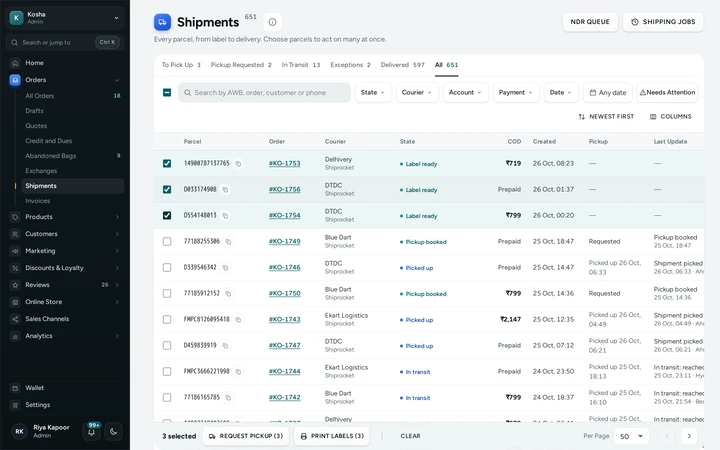
Task: Select parcel 77185912152 row checkbox
Action: (x=167, y=293)
